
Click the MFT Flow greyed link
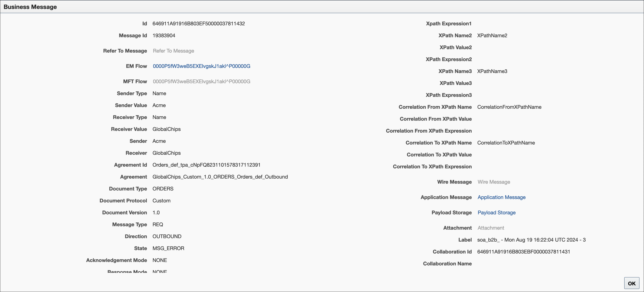click(x=202, y=81)
